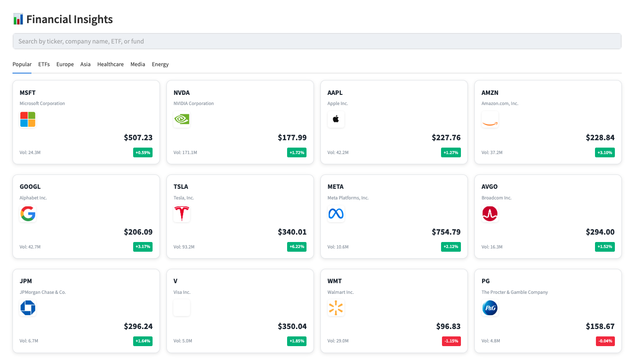This screenshot has width=644, height=360.
Task: Click the Broadcom red pulse logo
Action: coord(490,214)
